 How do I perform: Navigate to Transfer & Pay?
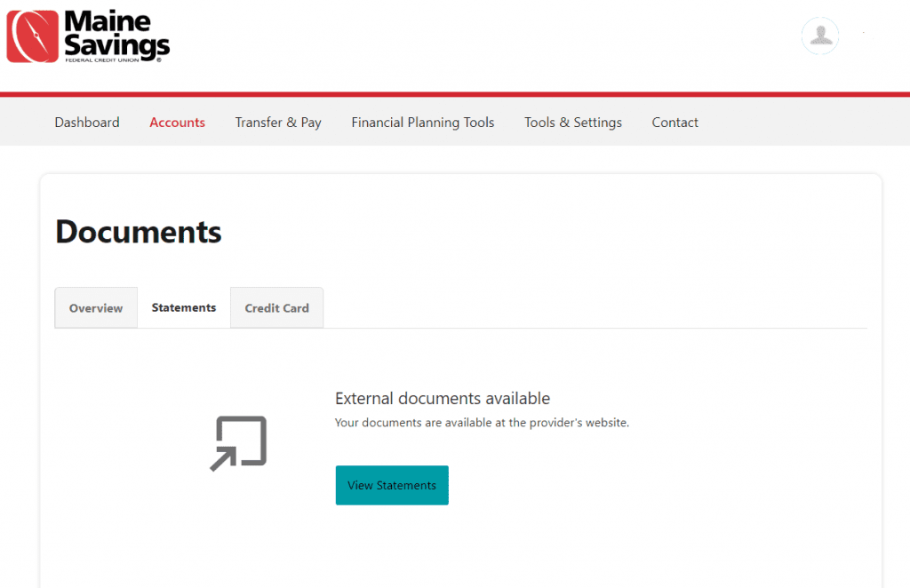(x=277, y=122)
